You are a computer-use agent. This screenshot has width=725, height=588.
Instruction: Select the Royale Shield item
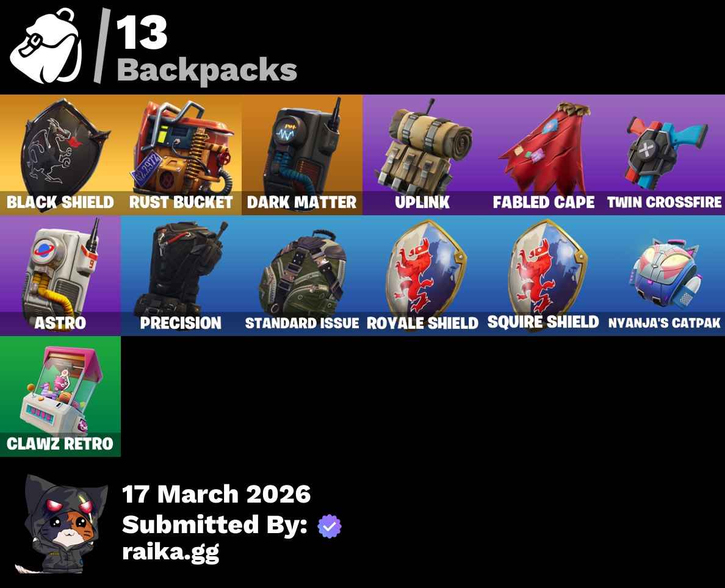pyautogui.click(x=422, y=276)
